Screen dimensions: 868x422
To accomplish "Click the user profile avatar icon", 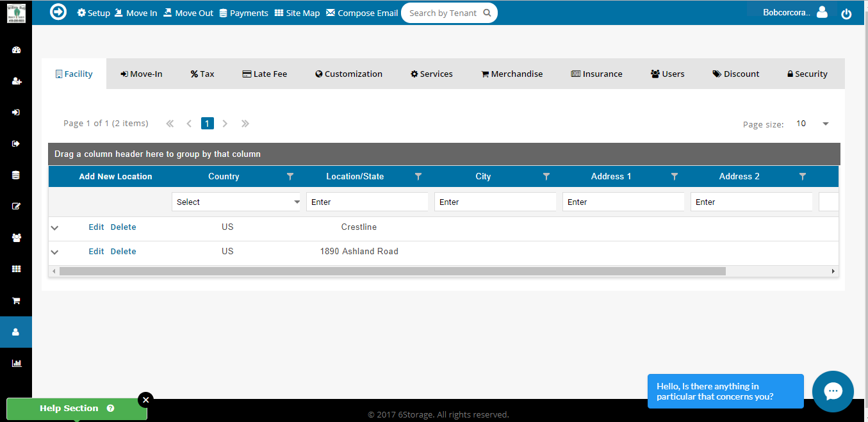I will tap(823, 12).
